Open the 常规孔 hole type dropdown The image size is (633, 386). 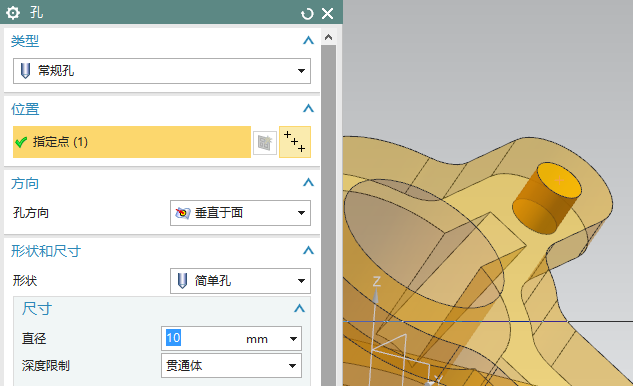[162, 71]
